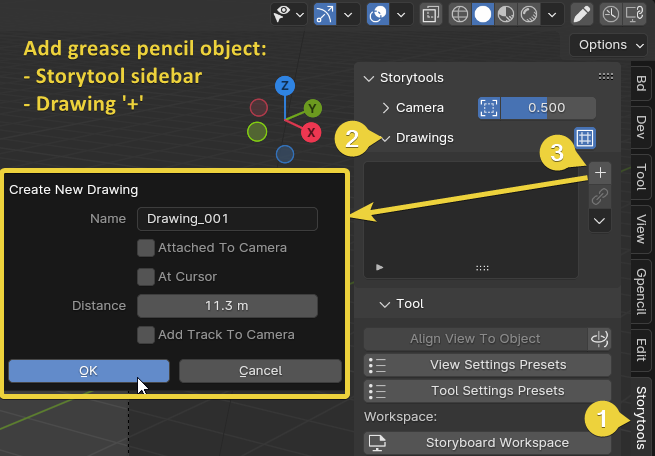The height and width of the screenshot is (456, 655).
Task: Toggle the drawings grid icon
Action: coord(585,138)
